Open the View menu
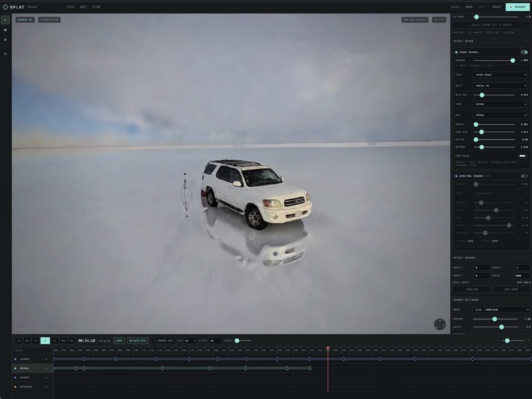This screenshot has width=532, height=399. [96, 7]
